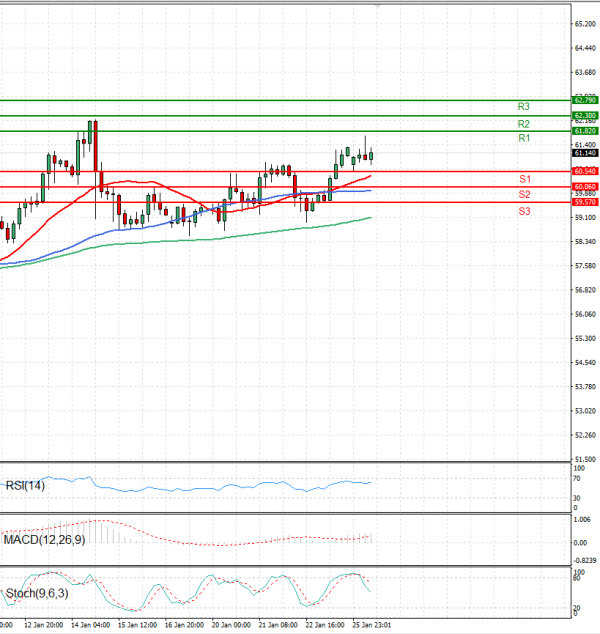Click the MACD(12,26,9) indicator label
The width and height of the screenshot is (600, 634).
(45, 540)
